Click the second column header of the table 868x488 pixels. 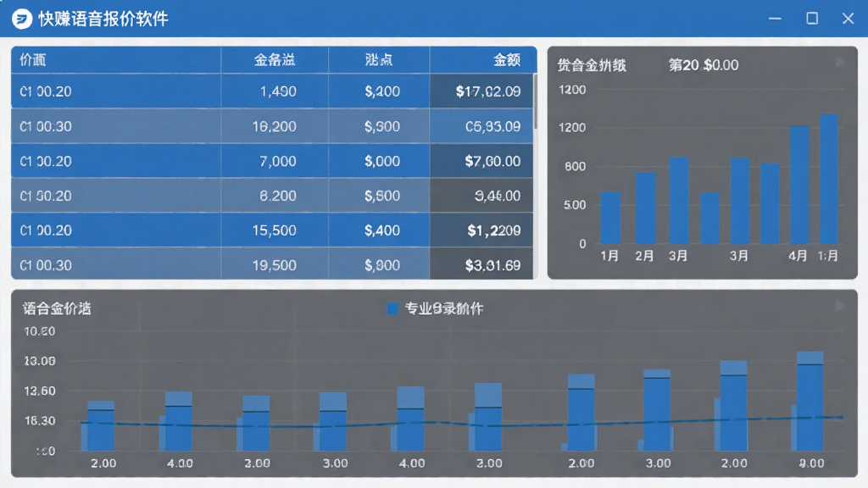(275, 60)
